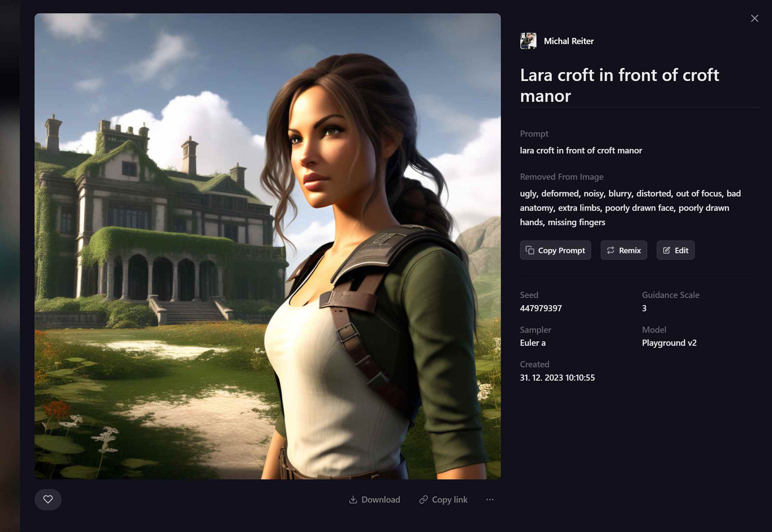
Task: Click the seed value 447979397
Action: (541, 308)
